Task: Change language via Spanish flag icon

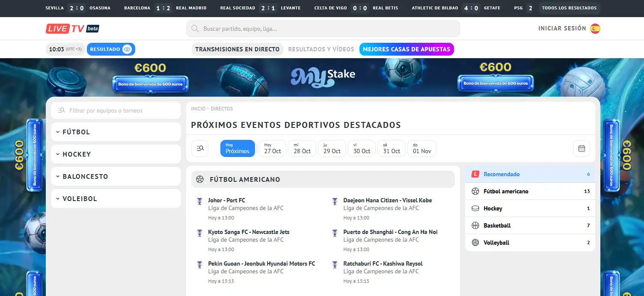Action: click(595, 29)
